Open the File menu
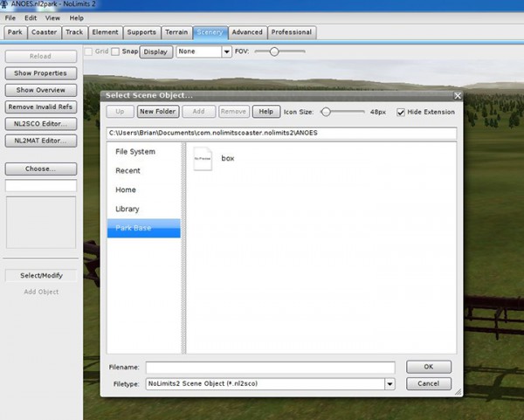This screenshot has height=420, width=524. tap(10, 17)
